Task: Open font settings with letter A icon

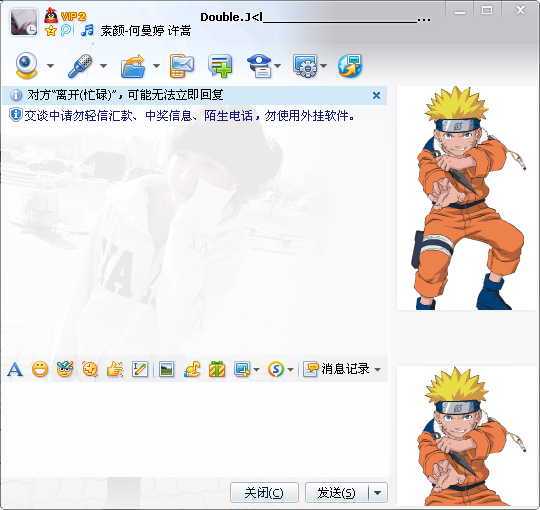Action: click(x=15, y=370)
